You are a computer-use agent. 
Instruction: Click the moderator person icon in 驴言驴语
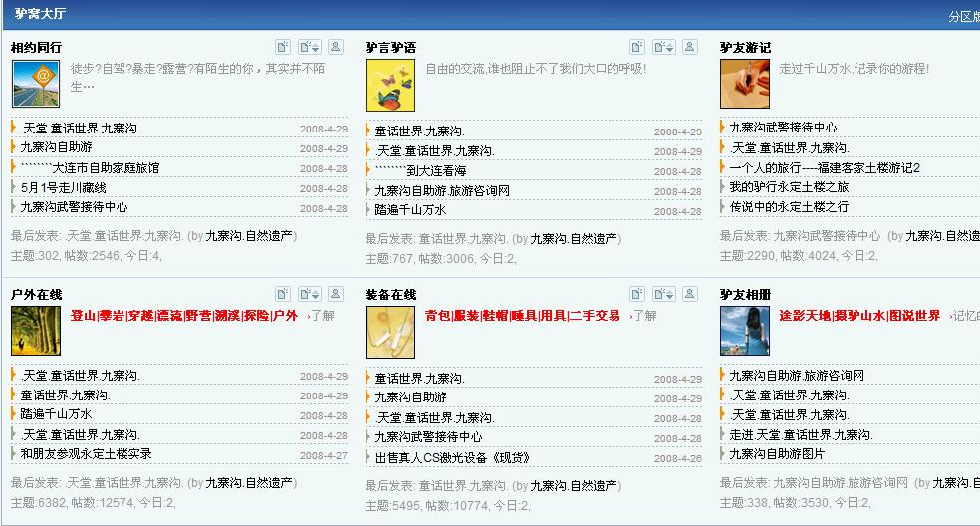point(690,47)
